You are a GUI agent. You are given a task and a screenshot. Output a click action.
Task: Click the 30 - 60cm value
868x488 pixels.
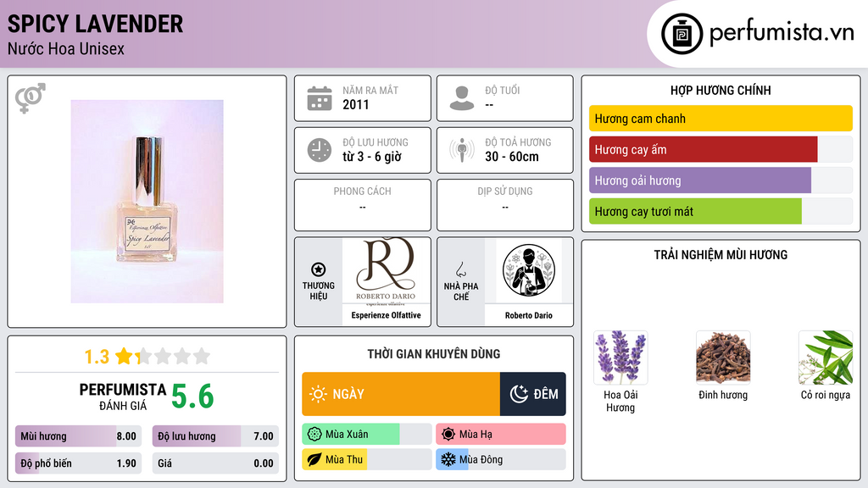[511, 157]
